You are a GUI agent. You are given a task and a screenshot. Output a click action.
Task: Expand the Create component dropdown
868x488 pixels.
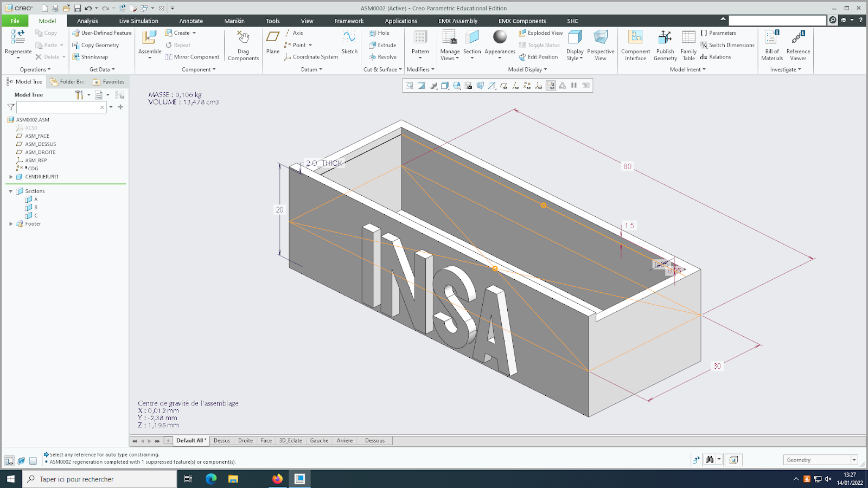pyautogui.click(x=194, y=33)
